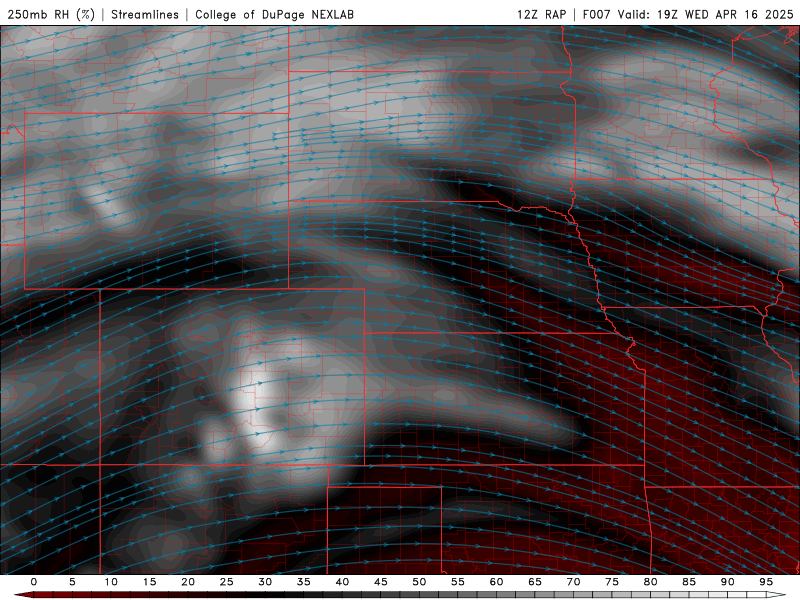Click the colorbar label "35"

[304, 582]
